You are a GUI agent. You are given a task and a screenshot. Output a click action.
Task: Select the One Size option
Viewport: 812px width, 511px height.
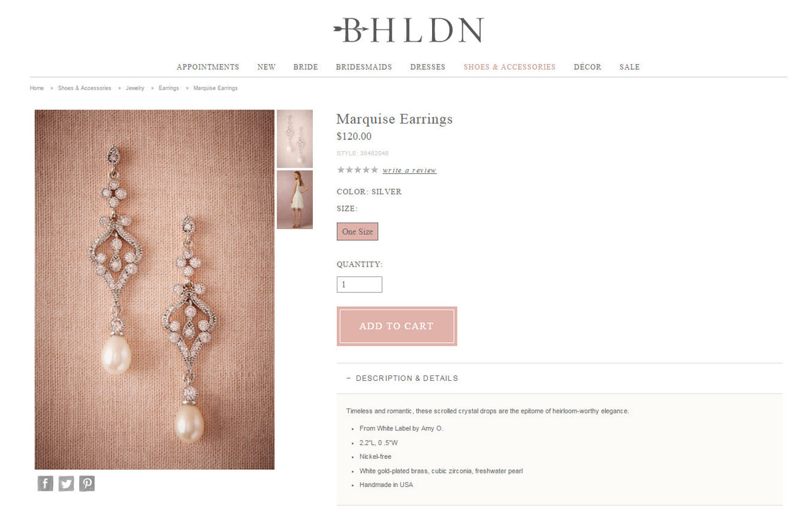tap(357, 232)
